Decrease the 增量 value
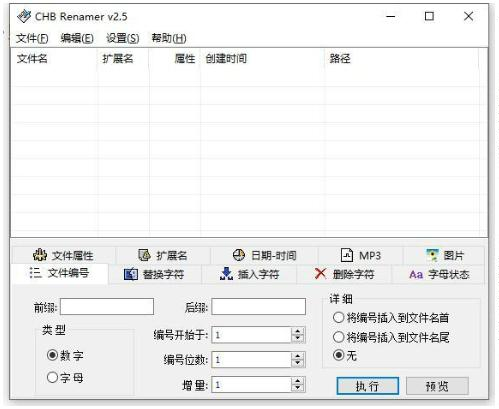Image resolution: width=499 pixels, height=409 pixels. (298, 389)
